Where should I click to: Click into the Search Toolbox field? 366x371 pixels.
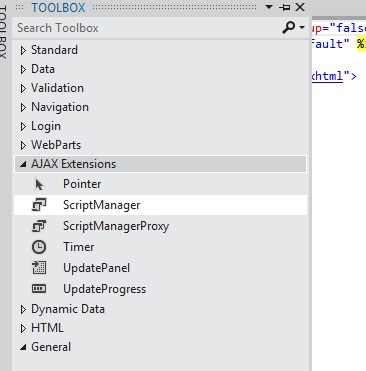click(147, 28)
